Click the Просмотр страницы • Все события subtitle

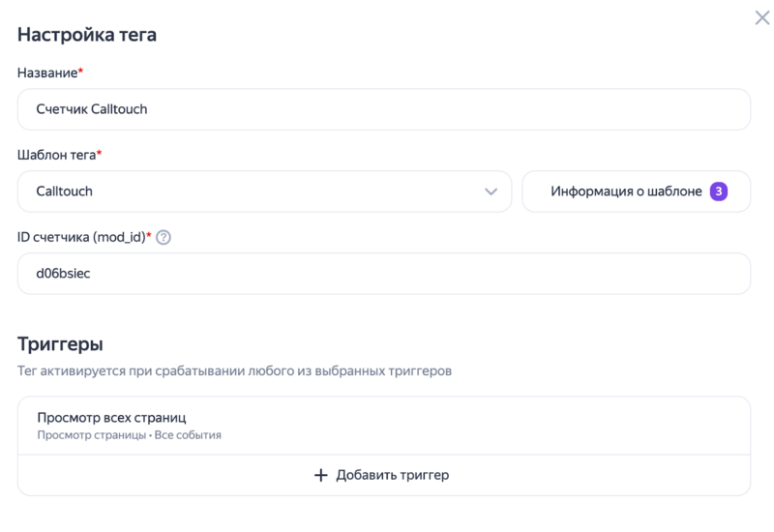click(x=129, y=435)
